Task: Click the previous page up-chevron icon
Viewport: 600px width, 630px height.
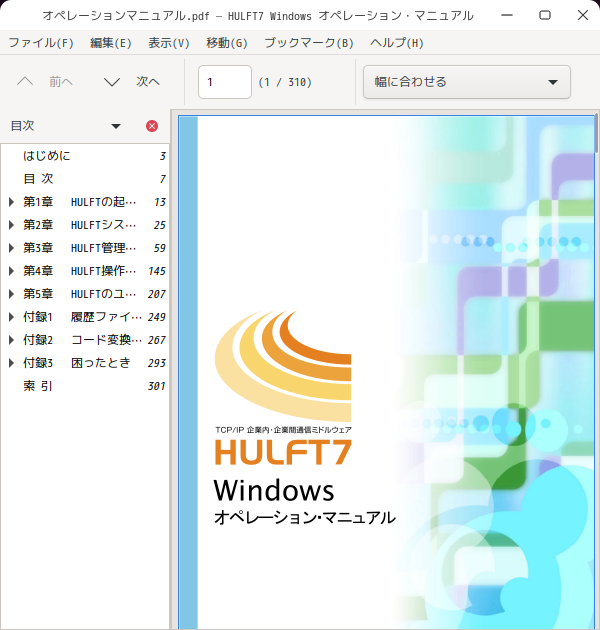Action: click(25, 82)
